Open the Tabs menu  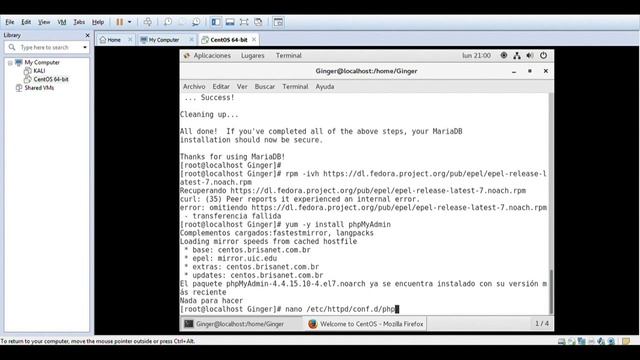[79, 22]
